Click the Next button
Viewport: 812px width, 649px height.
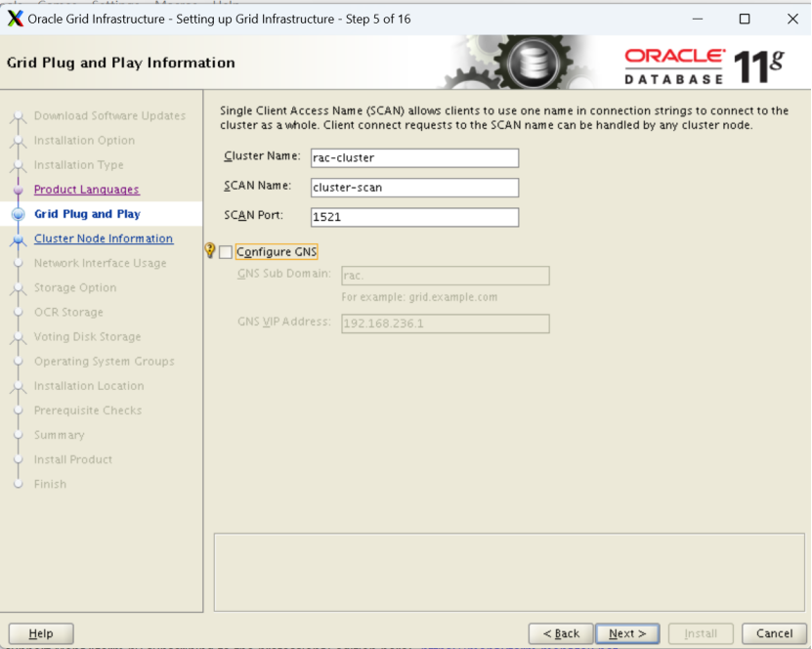[x=626, y=633]
